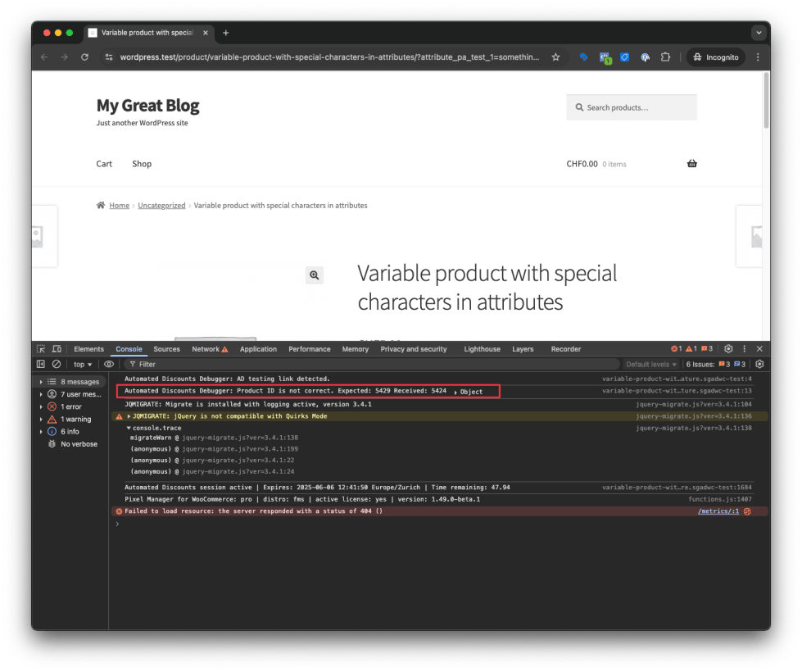Collapse the console.trace group
The width and height of the screenshot is (802, 672).
(x=129, y=428)
